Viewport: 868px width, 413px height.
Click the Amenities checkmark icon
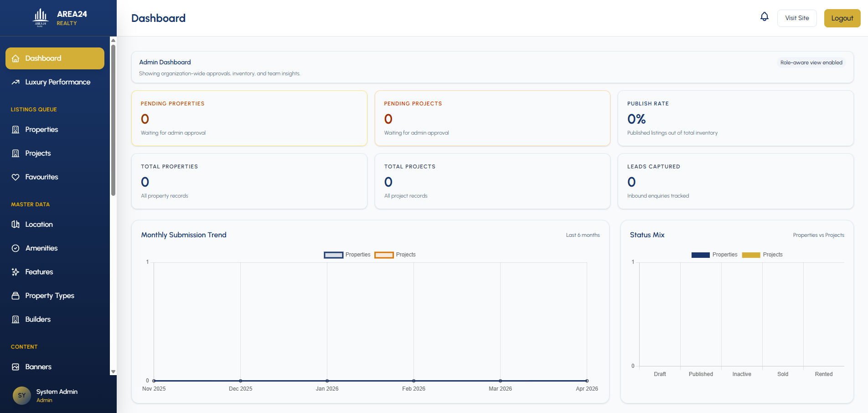coord(15,248)
